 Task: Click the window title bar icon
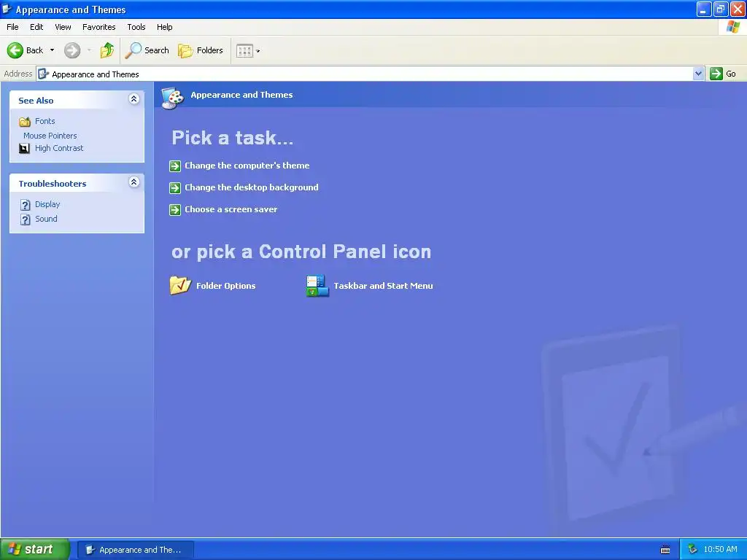[7, 9]
